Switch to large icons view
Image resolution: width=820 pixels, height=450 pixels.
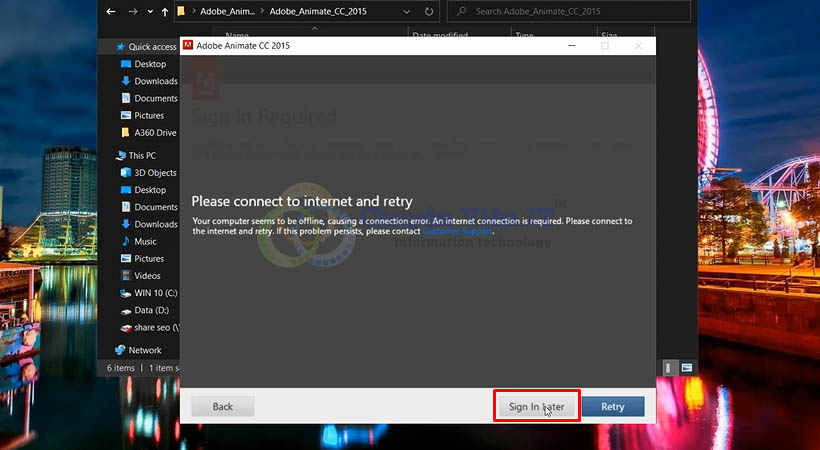pos(687,368)
